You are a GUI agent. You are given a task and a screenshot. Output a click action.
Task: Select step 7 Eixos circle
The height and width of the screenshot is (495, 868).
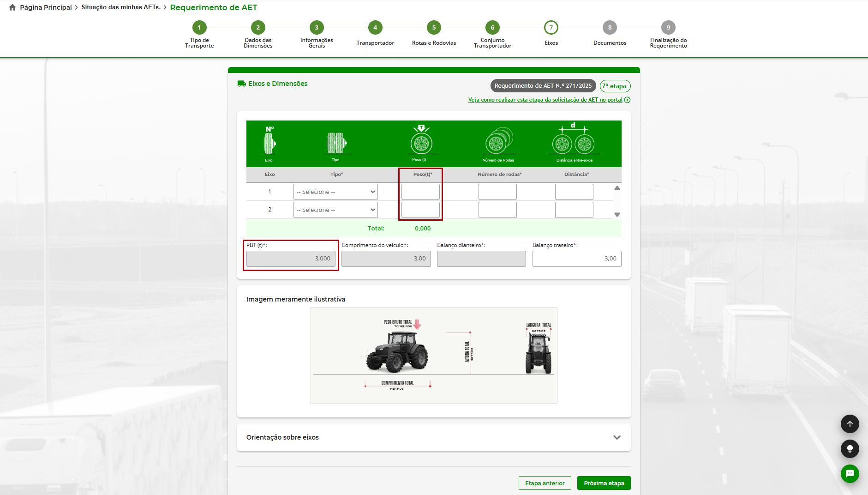tap(551, 28)
